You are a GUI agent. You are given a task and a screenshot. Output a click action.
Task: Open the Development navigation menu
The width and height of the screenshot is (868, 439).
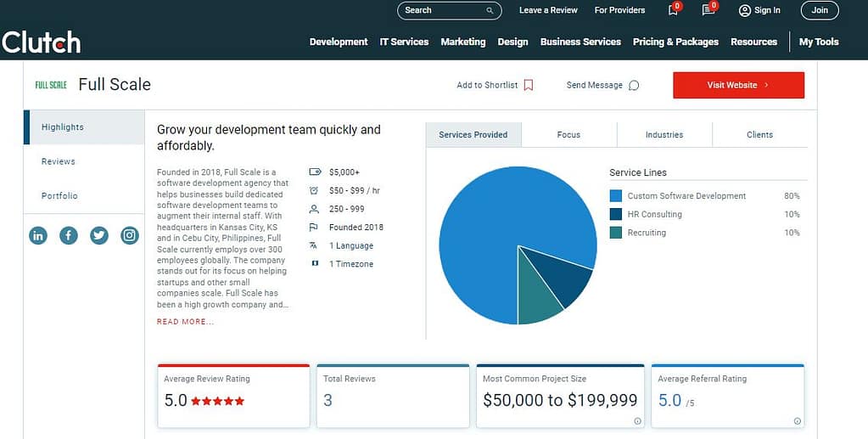tap(338, 42)
